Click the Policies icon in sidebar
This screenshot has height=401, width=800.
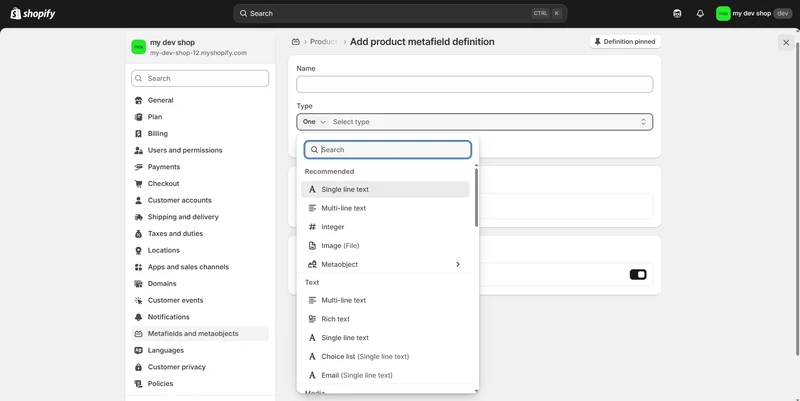coord(138,384)
